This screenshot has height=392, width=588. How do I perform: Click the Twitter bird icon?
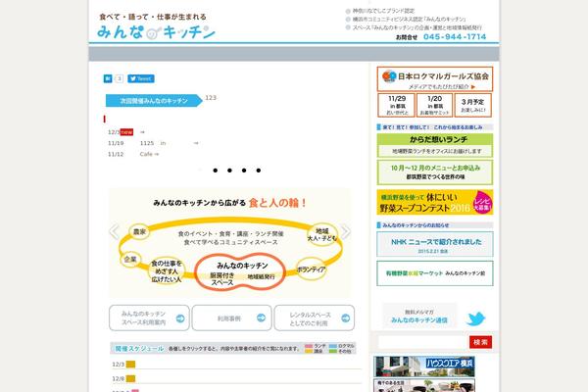(x=475, y=318)
